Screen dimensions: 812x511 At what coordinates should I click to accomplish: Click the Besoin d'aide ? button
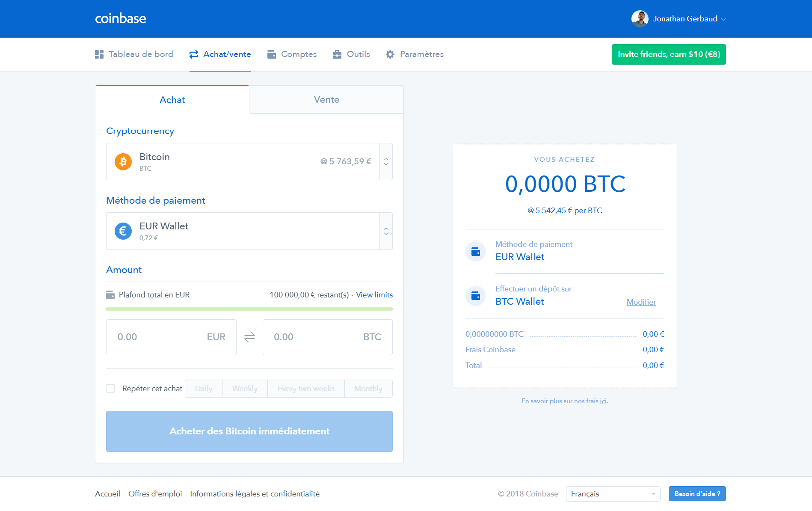point(697,494)
